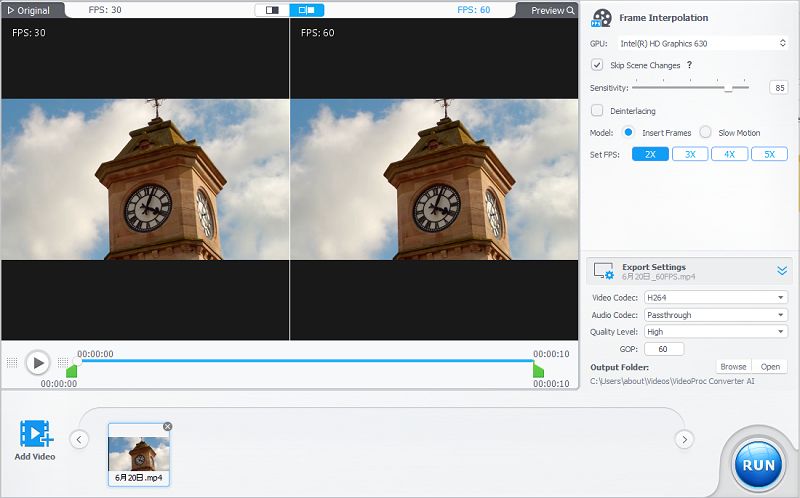Click the grip dots right of play button

click(x=63, y=363)
